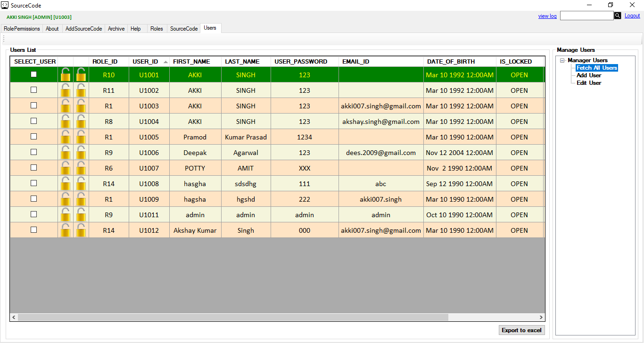The height and width of the screenshot is (343, 644).
Task: Click the left padlock icon in U1005 row
Action: pyautogui.click(x=66, y=137)
